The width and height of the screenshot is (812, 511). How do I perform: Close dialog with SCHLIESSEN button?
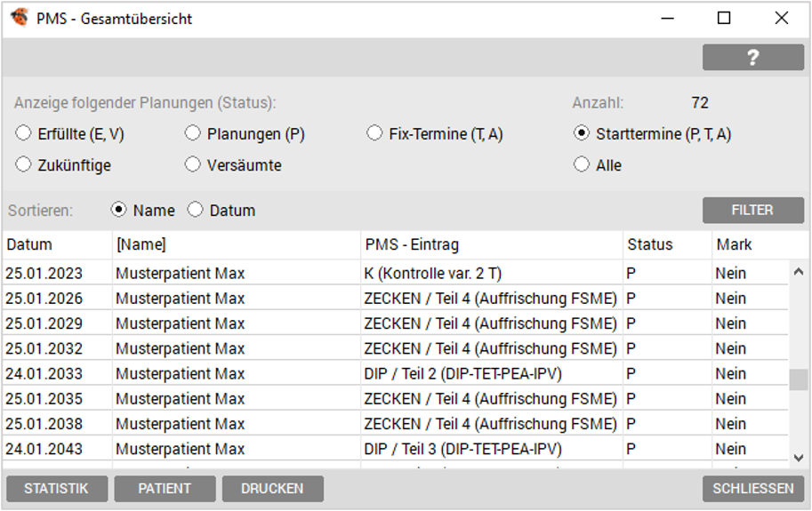[x=753, y=489]
